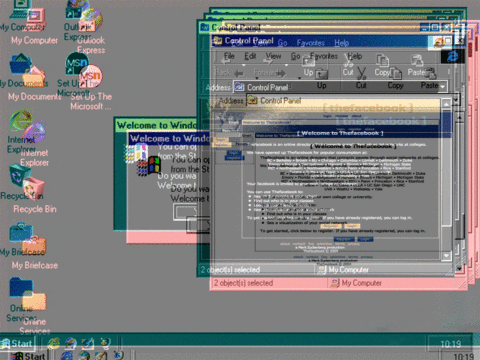Launch Outlook Express from the green taskbar
The height and width of the screenshot is (360, 480).
click(x=71, y=342)
